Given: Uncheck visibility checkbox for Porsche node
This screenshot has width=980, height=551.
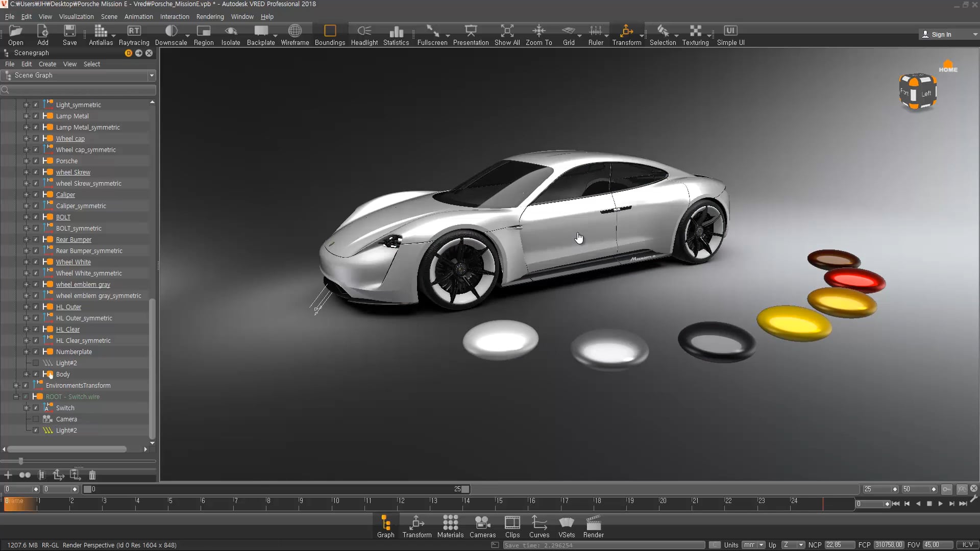Looking at the screenshot, I should pyautogui.click(x=36, y=161).
